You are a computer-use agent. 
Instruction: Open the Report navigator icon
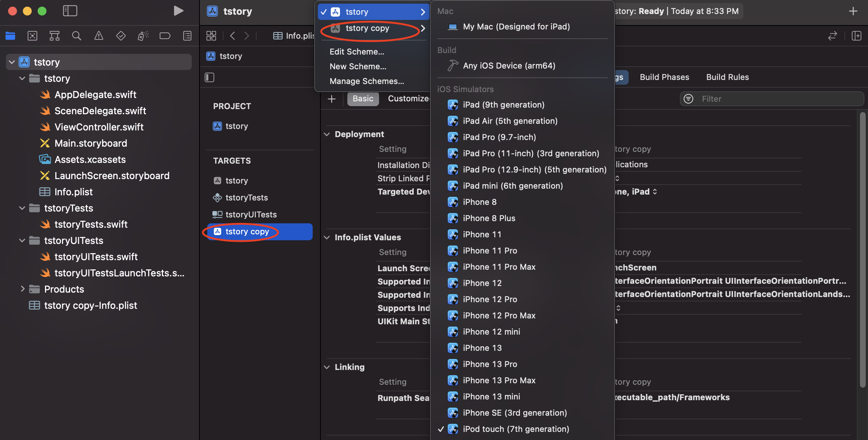point(187,36)
